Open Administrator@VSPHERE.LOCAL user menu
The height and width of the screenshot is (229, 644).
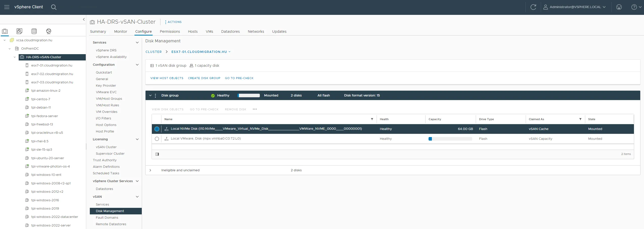pyautogui.click(x=574, y=7)
